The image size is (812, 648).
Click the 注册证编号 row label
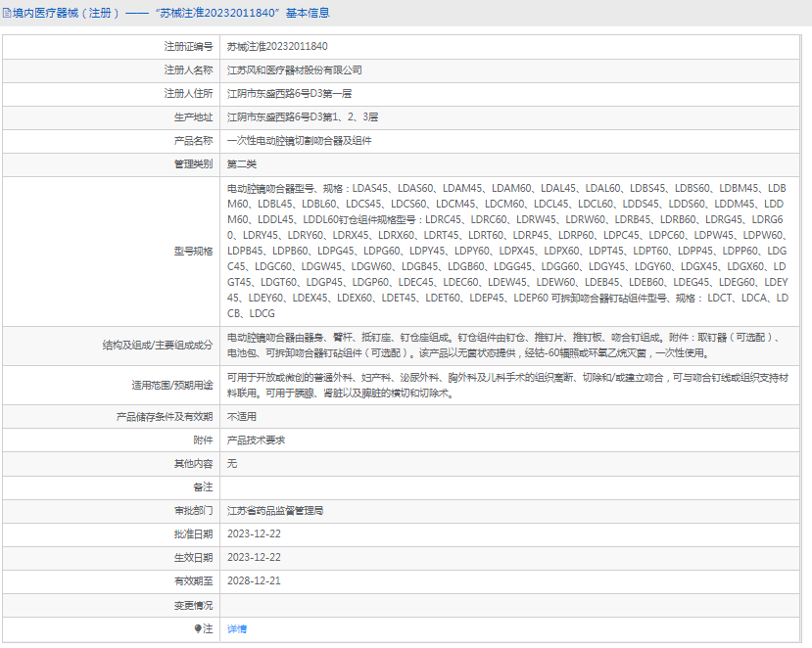(188, 47)
